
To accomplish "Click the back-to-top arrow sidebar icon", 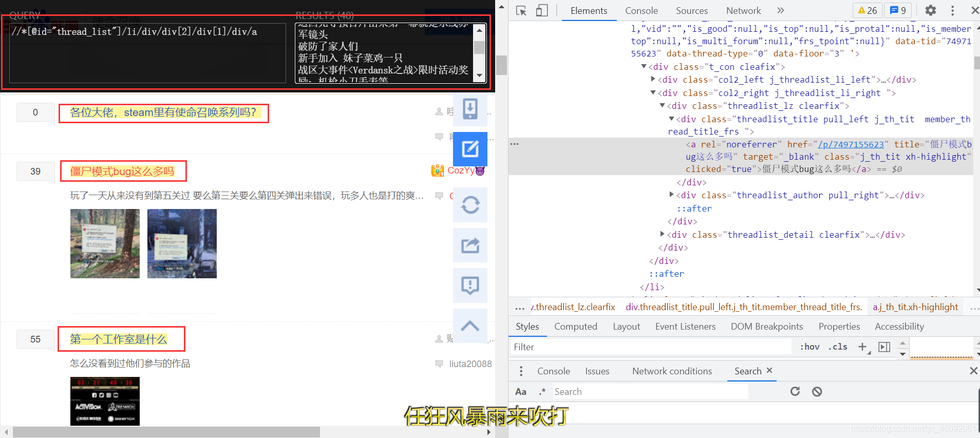I will point(470,326).
